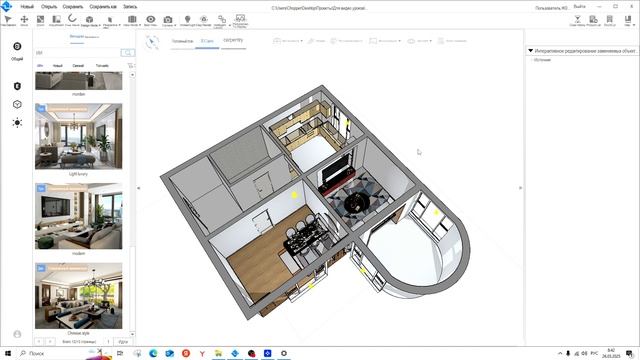This screenshot has width=640, height=360.
Task: Collapse the Интерактивное редактирование section triangle
Action: (x=530, y=51)
